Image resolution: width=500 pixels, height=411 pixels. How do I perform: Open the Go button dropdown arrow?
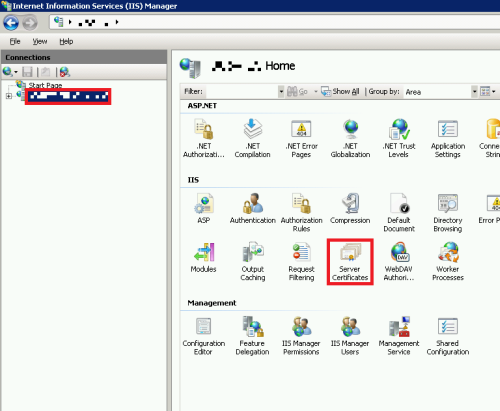(x=315, y=91)
